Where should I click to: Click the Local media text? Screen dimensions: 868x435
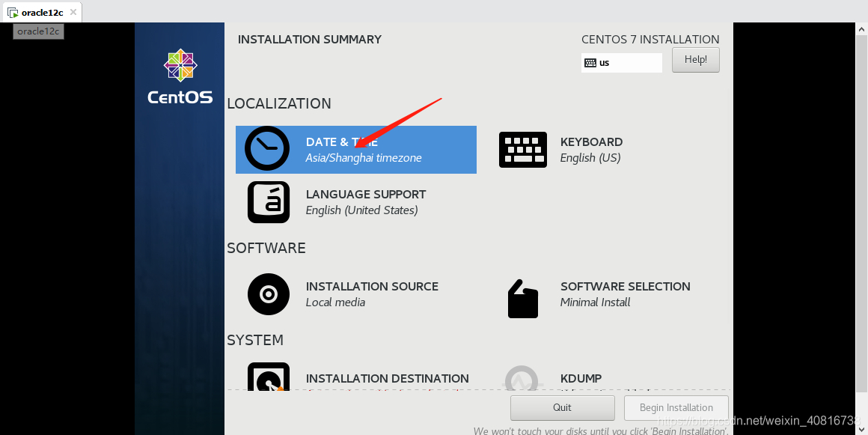[335, 302]
